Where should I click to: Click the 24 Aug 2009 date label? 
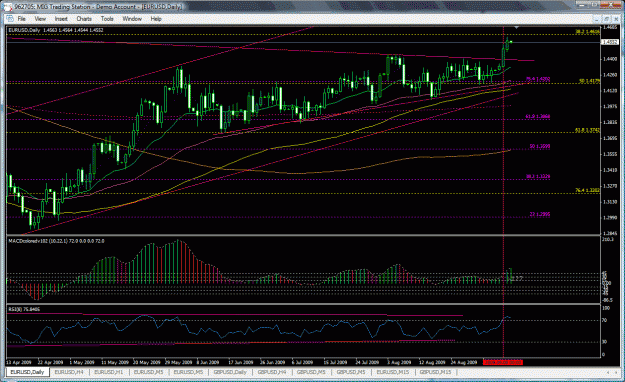(x=464, y=362)
